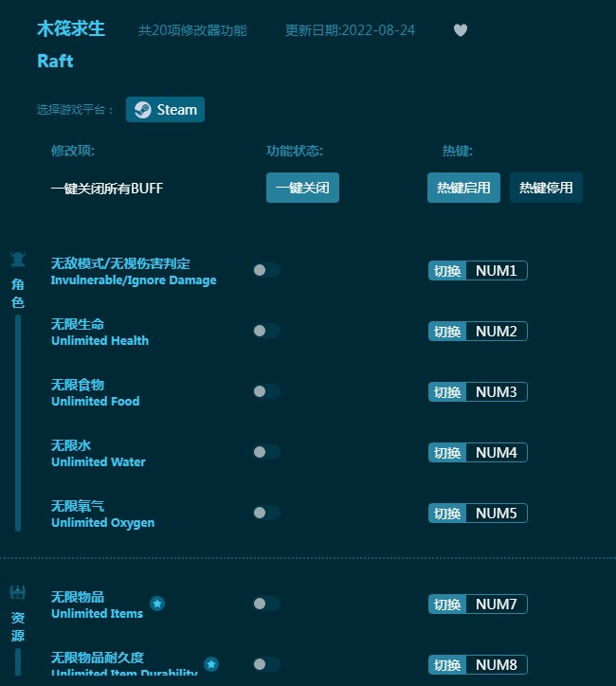Click the 无限物品耐久度 label
616x686 pixels.
pos(97,658)
